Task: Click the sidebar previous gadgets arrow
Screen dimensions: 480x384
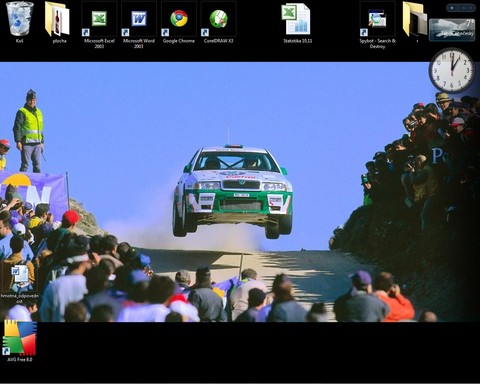Action: pyautogui.click(x=464, y=8)
